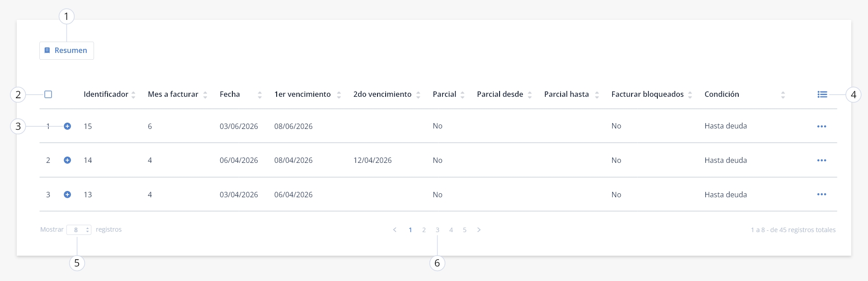
Task: Open the Resumen summary button
Action: (x=66, y=51)
